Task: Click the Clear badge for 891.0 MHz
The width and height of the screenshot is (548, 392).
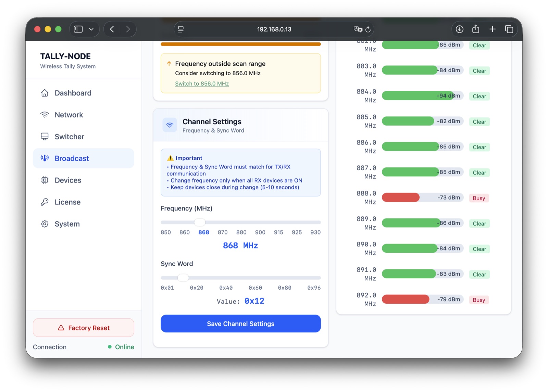Action: point(480,275)
